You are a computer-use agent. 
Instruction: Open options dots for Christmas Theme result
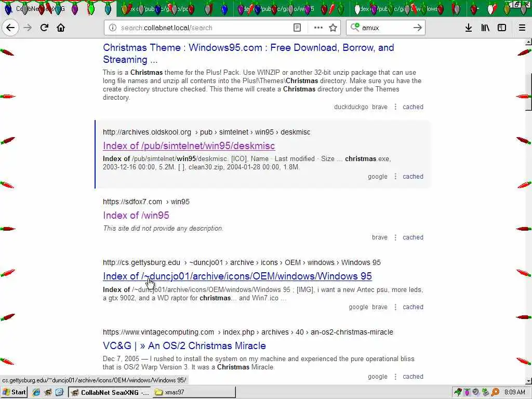[x=395, y=107]
